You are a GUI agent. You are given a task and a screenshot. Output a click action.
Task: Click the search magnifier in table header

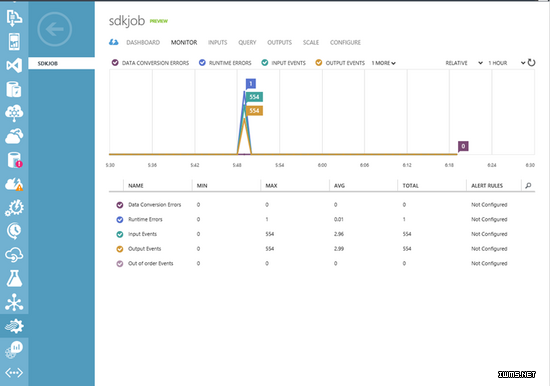point(528,186)
